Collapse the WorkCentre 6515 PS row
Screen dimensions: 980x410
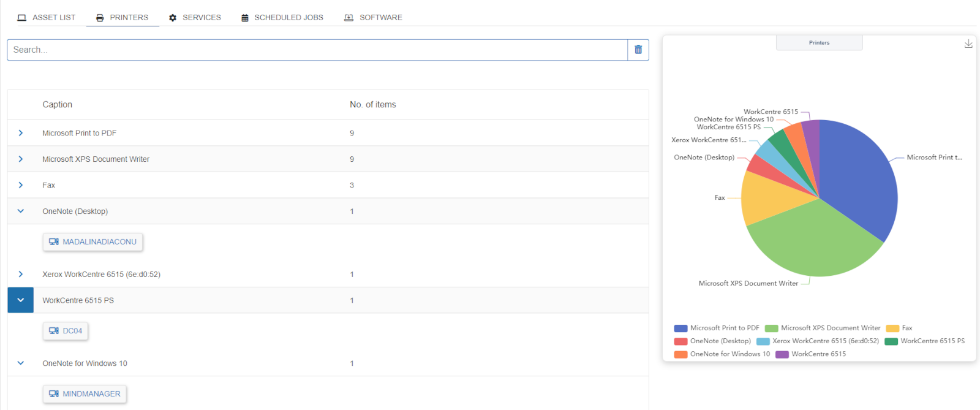tap(21, 300)
